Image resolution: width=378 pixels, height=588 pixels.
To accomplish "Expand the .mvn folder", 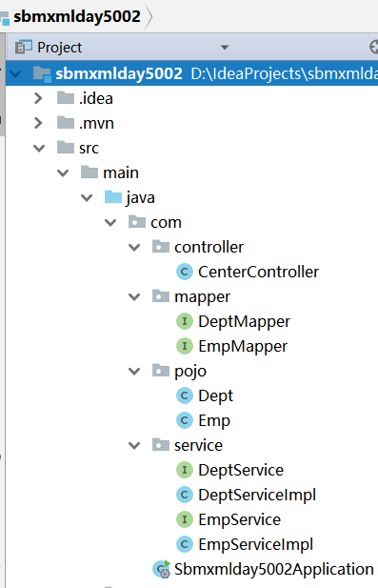I will [38, 123].
